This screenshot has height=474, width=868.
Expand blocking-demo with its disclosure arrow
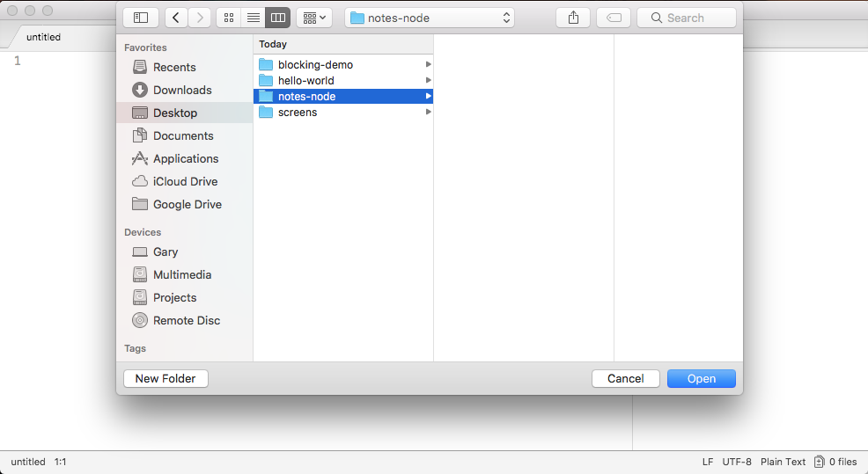(428, 65)
